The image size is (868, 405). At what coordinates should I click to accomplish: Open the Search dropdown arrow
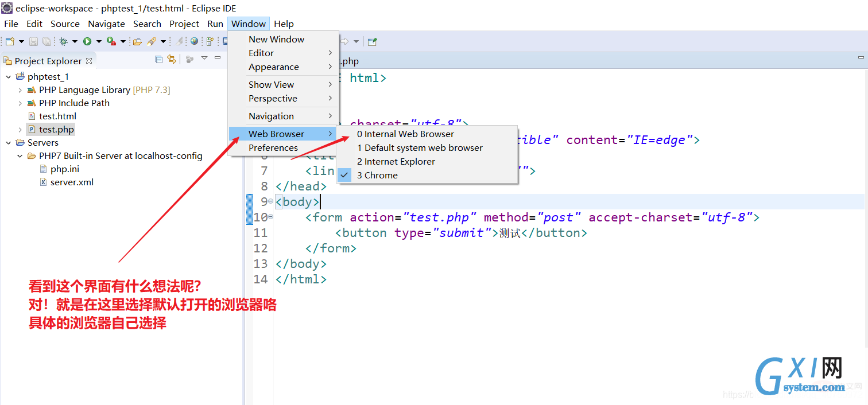point(163,41)
